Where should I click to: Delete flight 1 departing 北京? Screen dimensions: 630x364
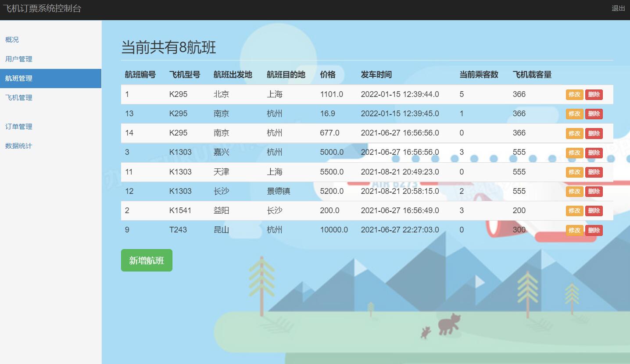click(594, 94)
